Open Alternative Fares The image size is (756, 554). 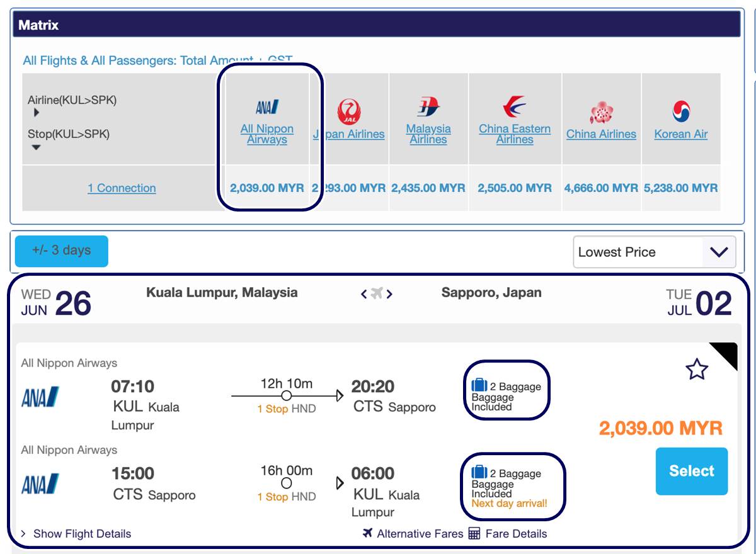click(x=420, y=534)
